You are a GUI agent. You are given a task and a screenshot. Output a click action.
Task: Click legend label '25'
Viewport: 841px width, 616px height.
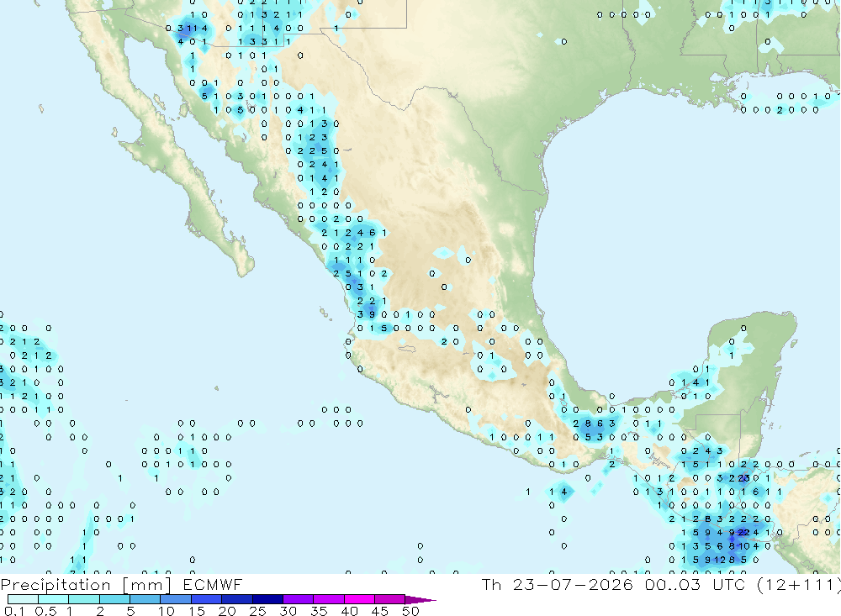258,611
